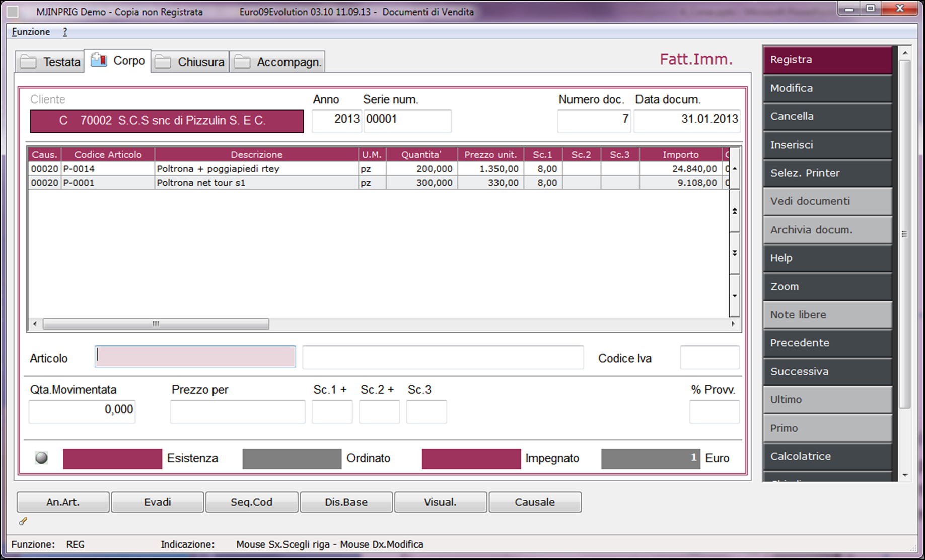This screenshot has height=560, width=925.
Task: Open the ? help menu
Action: 65,32
